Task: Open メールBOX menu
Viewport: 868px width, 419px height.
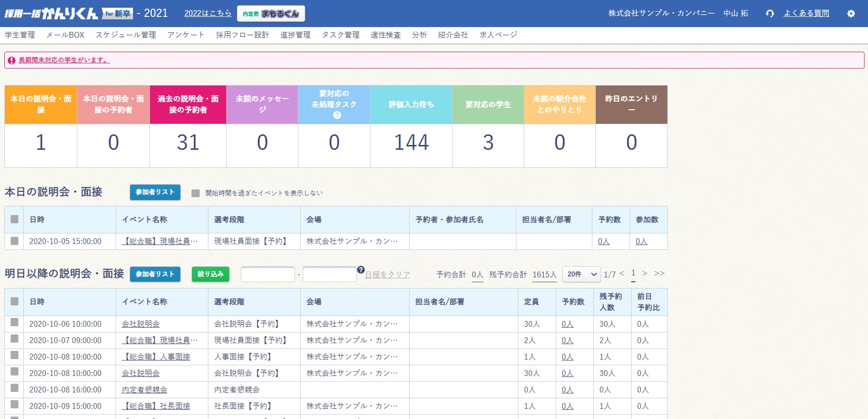Action: click(x=65, y=35)
